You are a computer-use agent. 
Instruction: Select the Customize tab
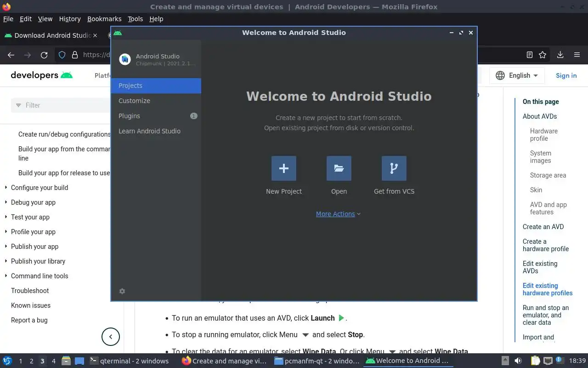(x=156, y=101)
